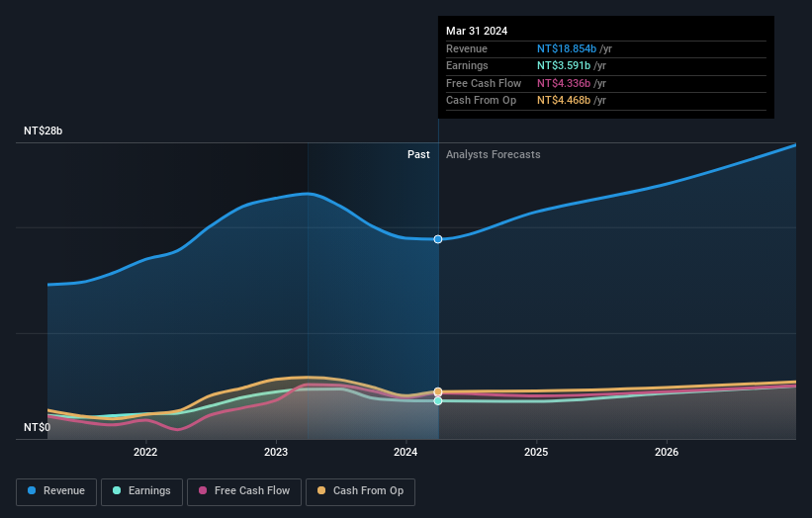Image resolution: width=812 pixels, height=518 pixels.
Task: Click the Revenue row label in tooltip
Action: pos(467,48)
